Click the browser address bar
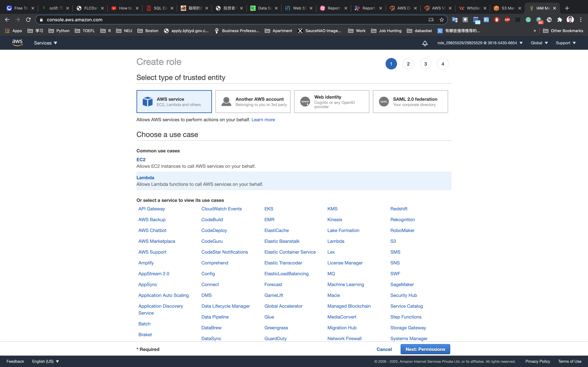 (219, 20)
